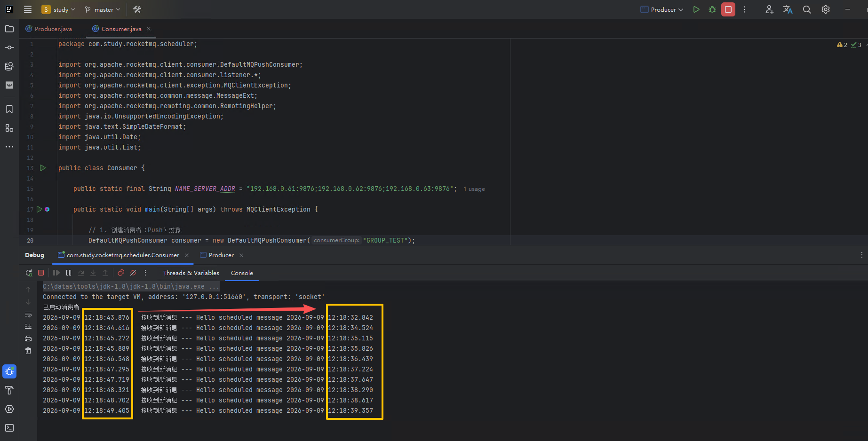This screenshot has width=868, height=441.
Task: Open the inspection warnings widget
Action: 849,45
